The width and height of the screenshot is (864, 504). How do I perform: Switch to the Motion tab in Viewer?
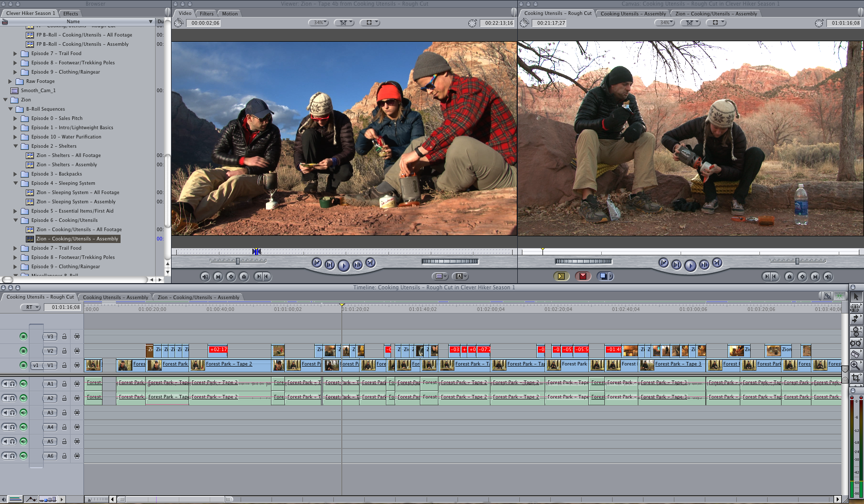pyautogui.click(x=230, y=13)
